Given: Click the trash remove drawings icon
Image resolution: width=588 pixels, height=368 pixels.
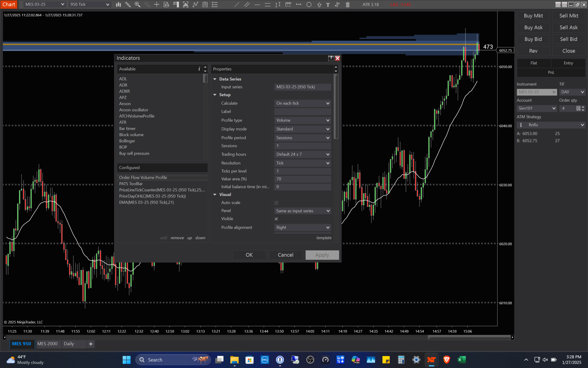Looking at the screenshot, I should (348, 5).
